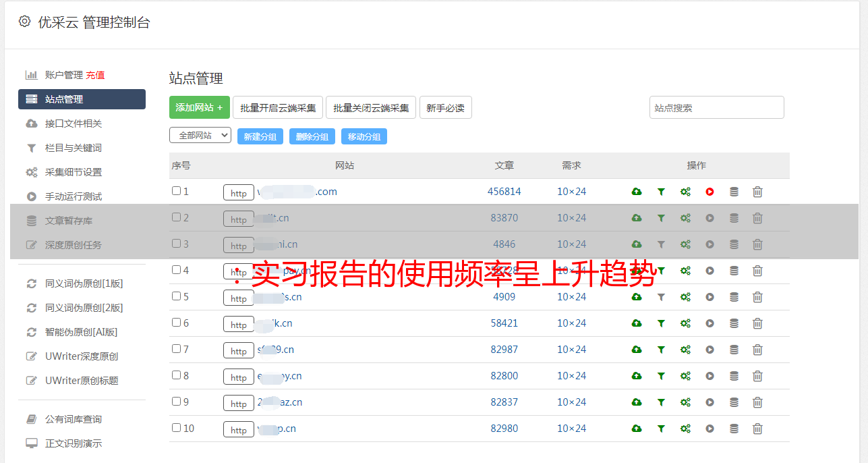Tick the checkbox for site 1
Image resolution: width=868 pixels, height=463 pixels.
tap(176, 191)
